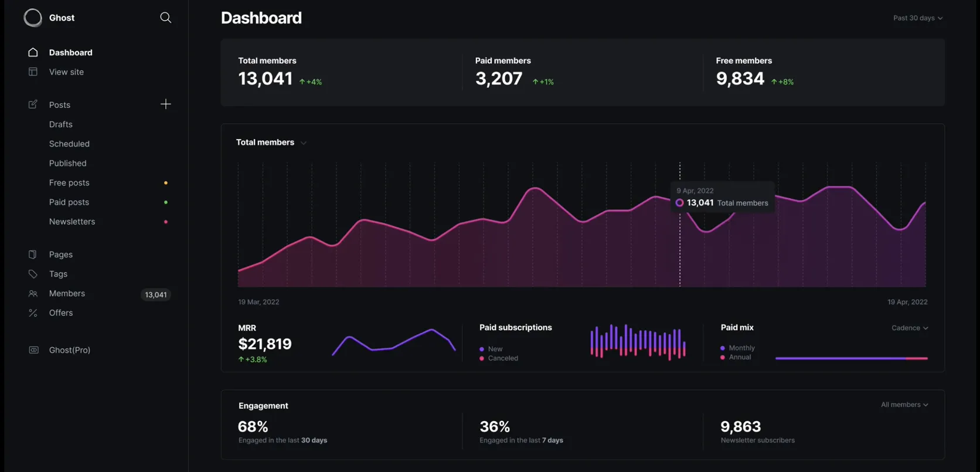
Task: Open Ghost(Pro) settings link
Action: [69, 350]
